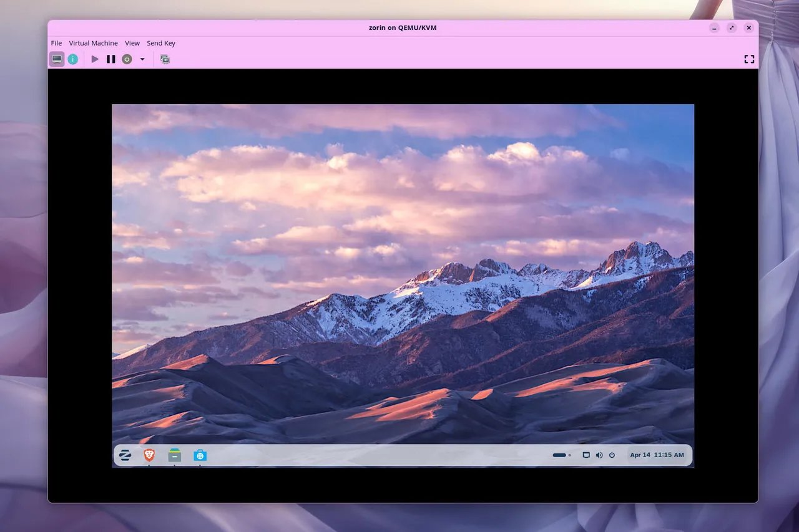Open the Files manager in taskbar
Viewport: 799px width, 532px height.
[x=174, y=455]
